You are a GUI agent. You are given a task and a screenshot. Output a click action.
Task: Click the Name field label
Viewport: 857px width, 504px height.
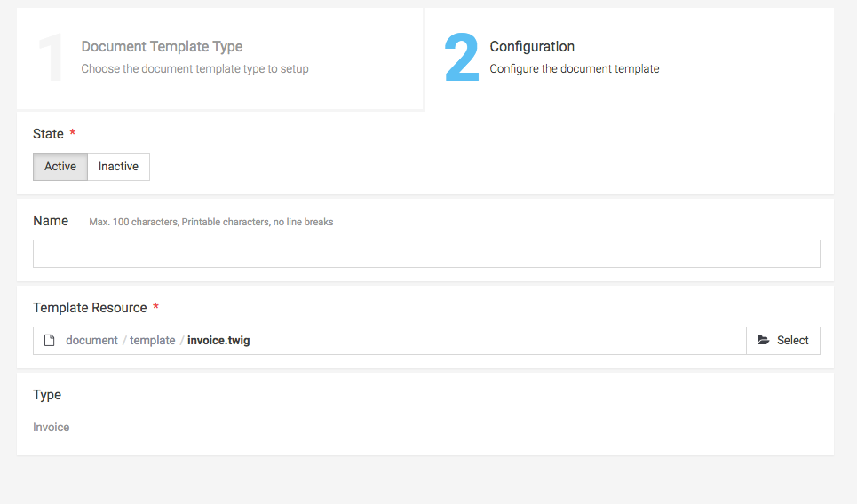51,221
